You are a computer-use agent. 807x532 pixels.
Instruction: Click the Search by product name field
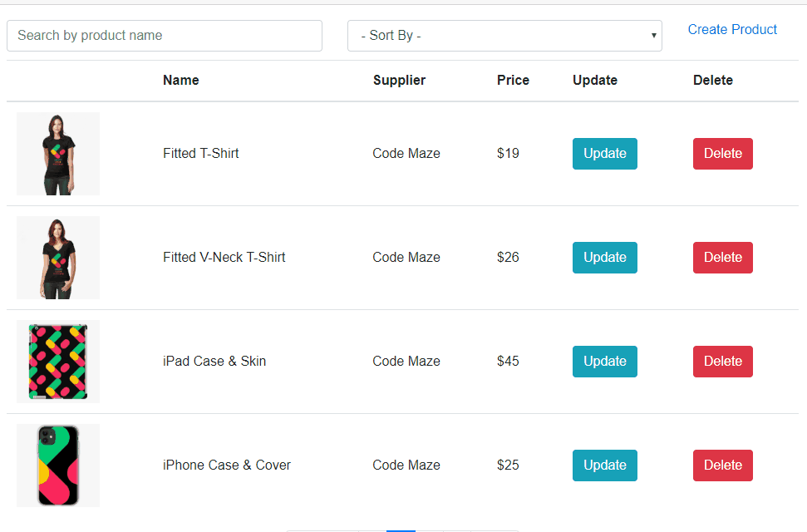pos(165,36)
